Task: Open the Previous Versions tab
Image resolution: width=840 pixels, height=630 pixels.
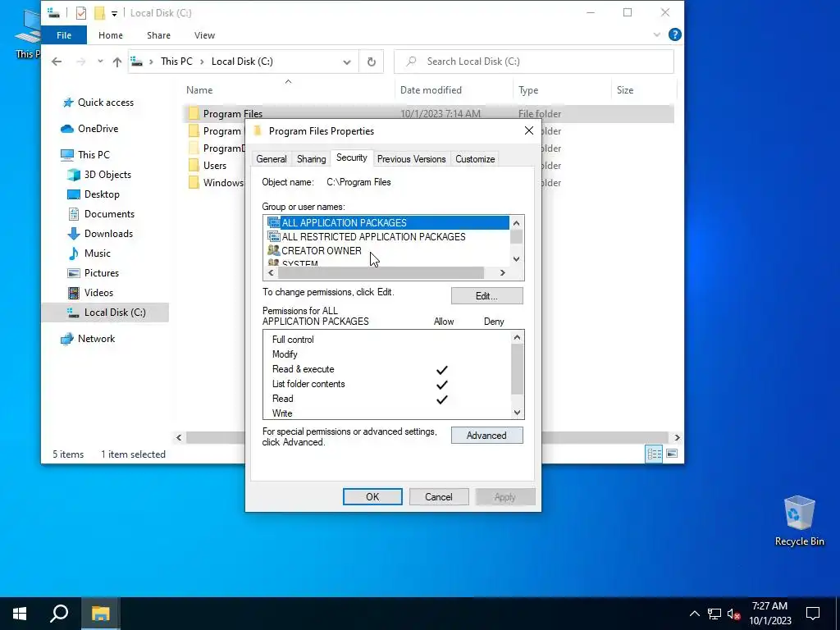Action: 411,159
